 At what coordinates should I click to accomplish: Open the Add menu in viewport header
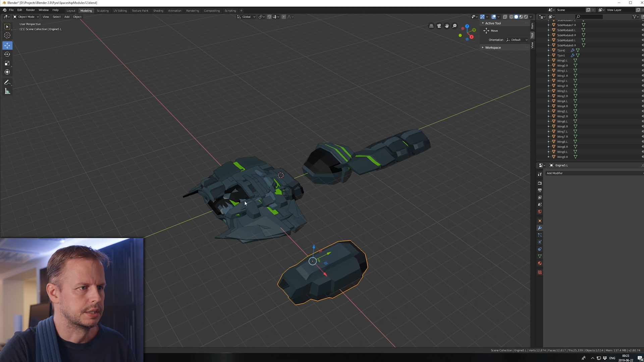(67, 17)
